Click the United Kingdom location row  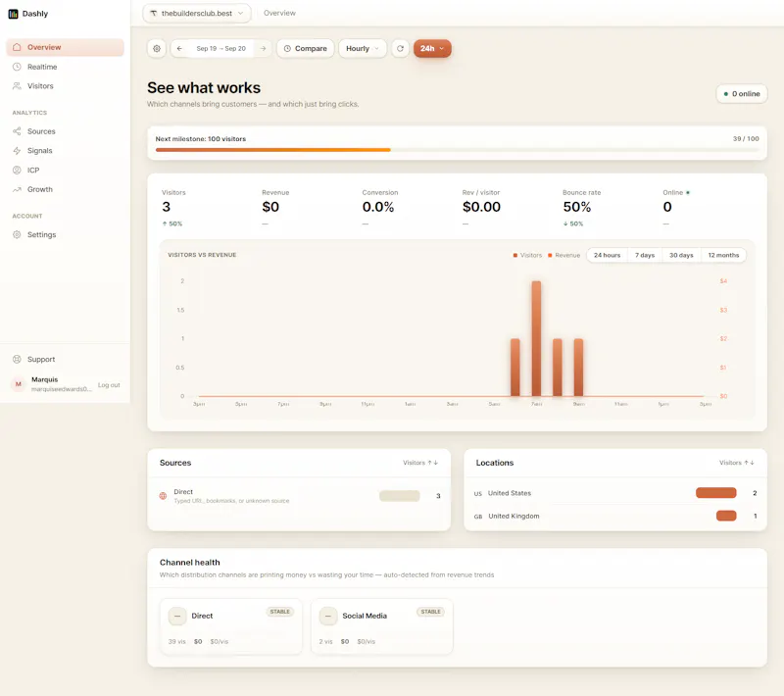point(615,516)
